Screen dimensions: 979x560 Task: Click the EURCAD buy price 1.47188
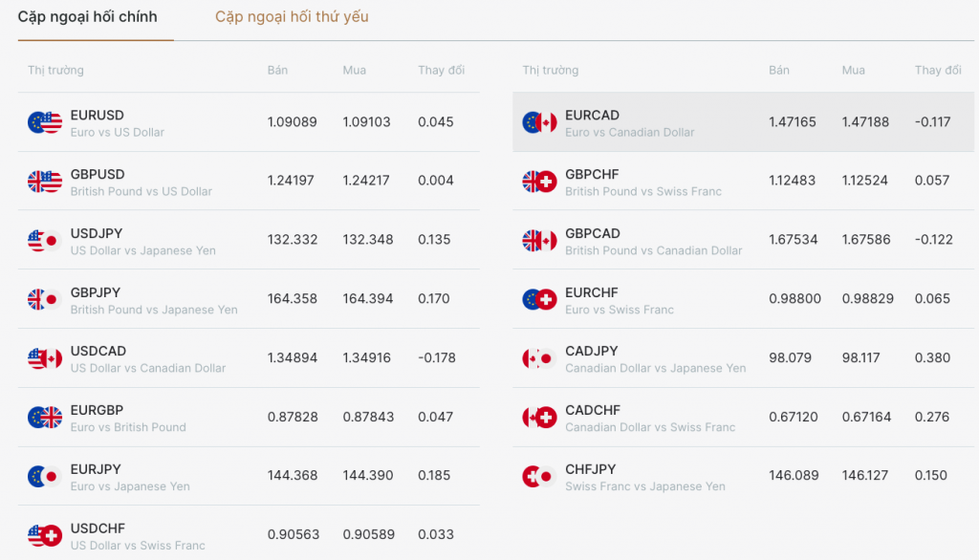click(865, 122)
